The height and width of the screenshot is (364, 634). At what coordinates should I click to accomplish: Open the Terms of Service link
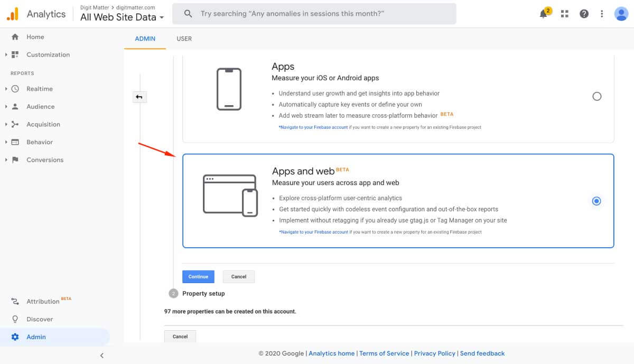pyautogui.click(x=384, y=353)
